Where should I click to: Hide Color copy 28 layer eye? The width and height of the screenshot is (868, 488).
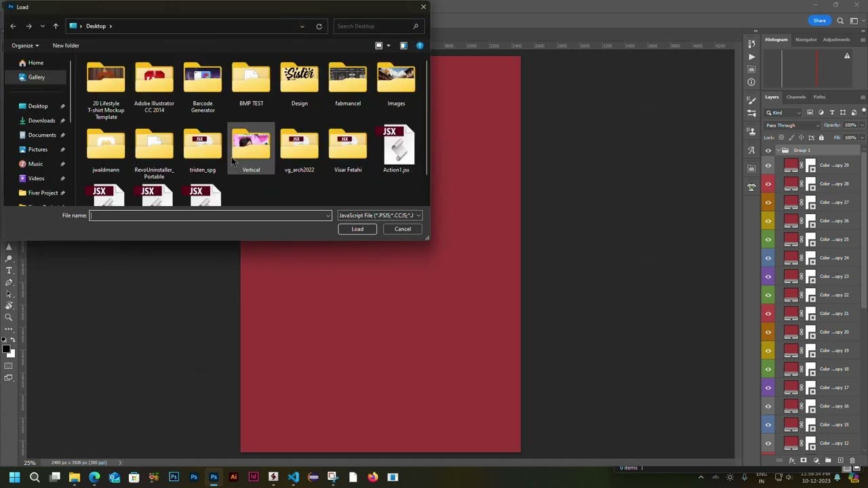pos(768,184)
